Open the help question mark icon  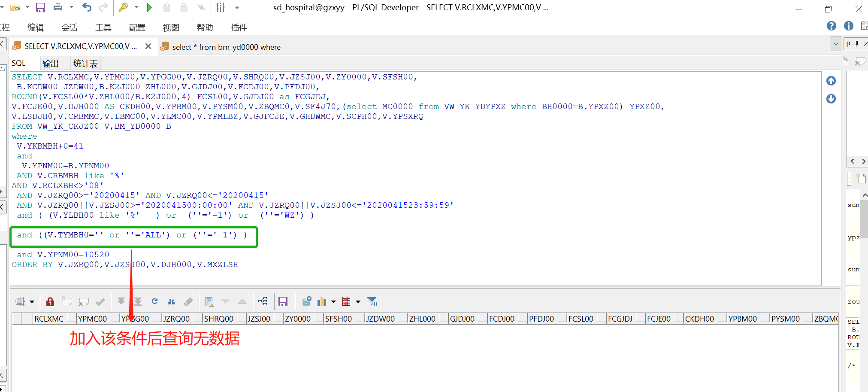point(832,26)
